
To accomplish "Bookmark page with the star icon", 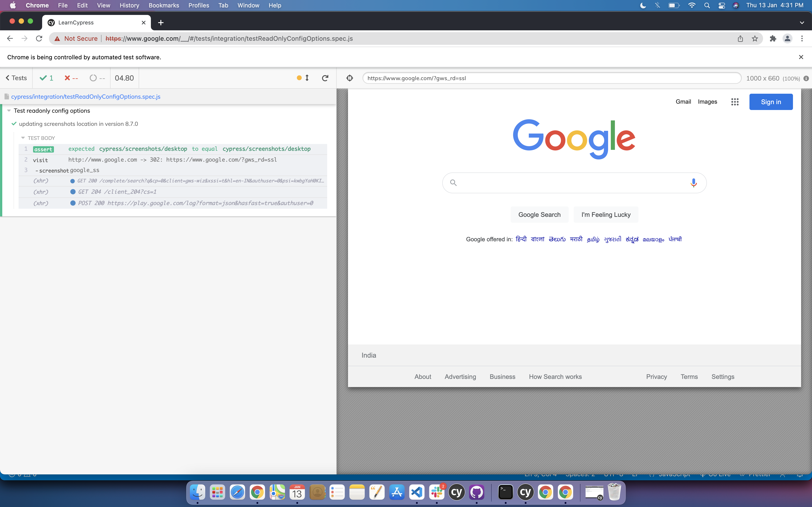I will pyautogui.click(x=755, y=38).
